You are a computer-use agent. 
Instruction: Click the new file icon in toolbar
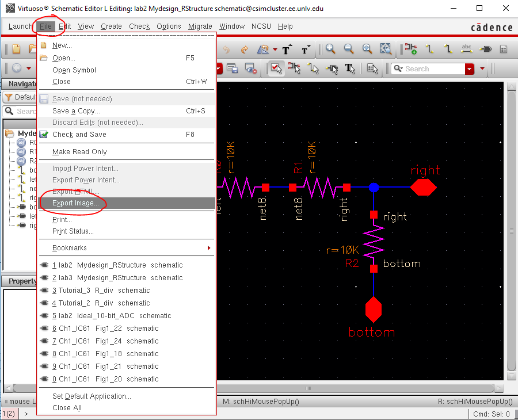[17, 49]
